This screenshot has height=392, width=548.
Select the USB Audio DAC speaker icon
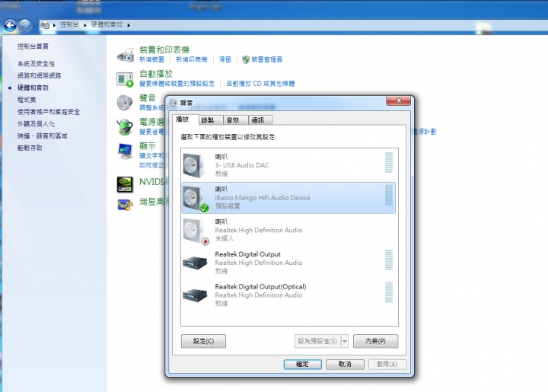pos(194,165)
